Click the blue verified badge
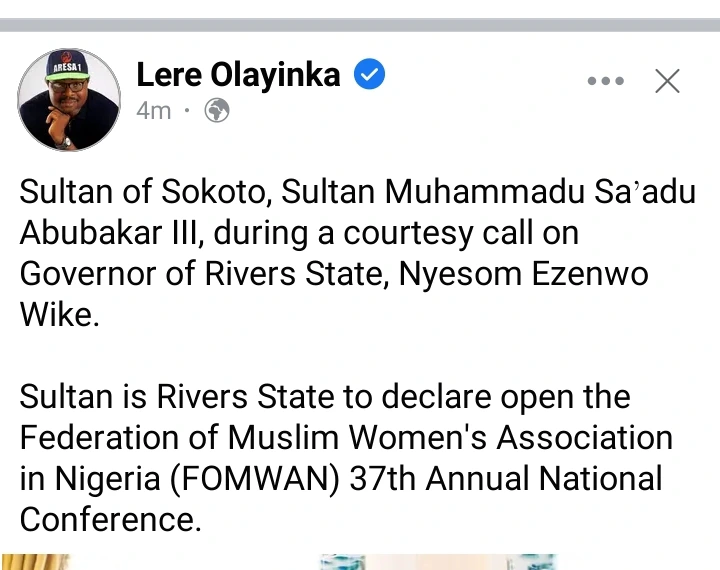The width and height of the screenshot is (720, 570). click(370, 74)
